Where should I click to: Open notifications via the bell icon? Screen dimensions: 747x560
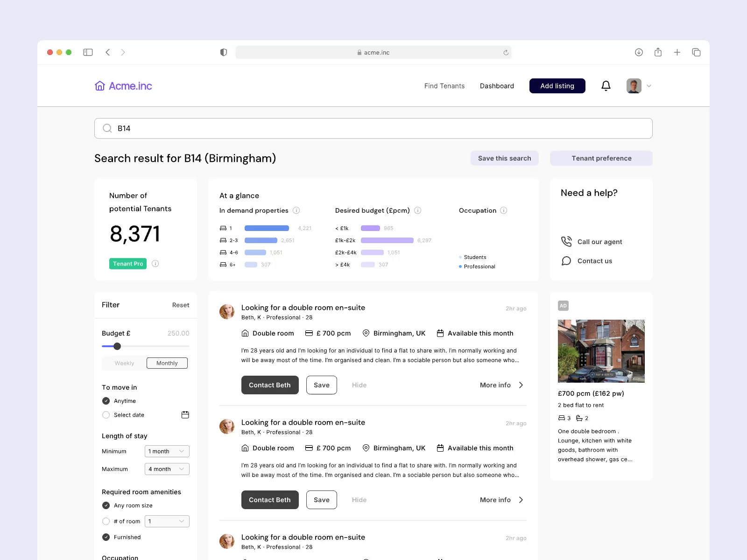click(x=606, y=86)
